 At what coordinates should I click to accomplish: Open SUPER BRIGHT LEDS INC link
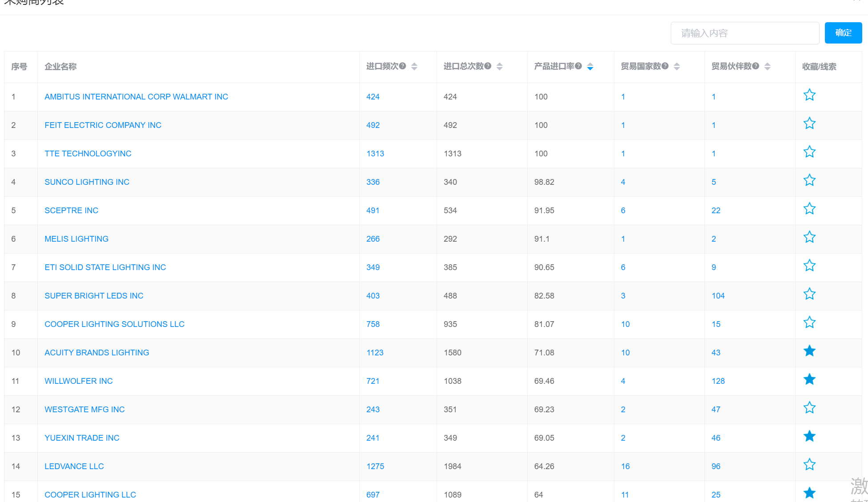(x=94, y=296)
